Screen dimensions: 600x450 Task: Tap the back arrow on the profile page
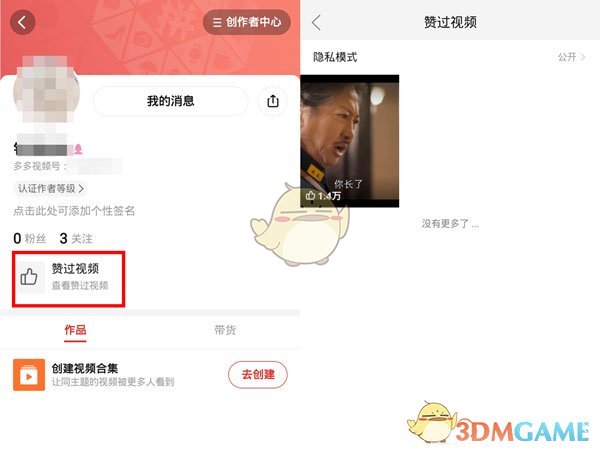(x=23, y=22)
